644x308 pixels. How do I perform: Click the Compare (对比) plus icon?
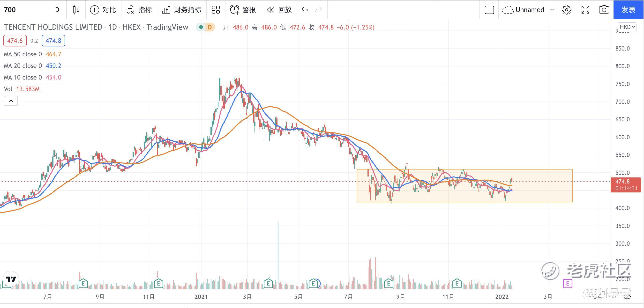[95, 10]
